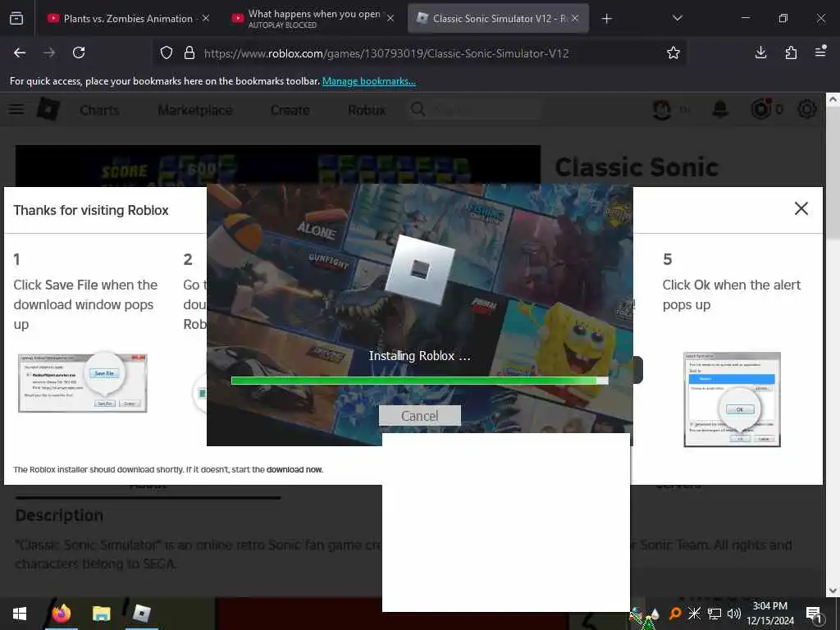Open the tracking protection shield
Image resolution: width=840 pixels, height=630 pixels.
167,52
